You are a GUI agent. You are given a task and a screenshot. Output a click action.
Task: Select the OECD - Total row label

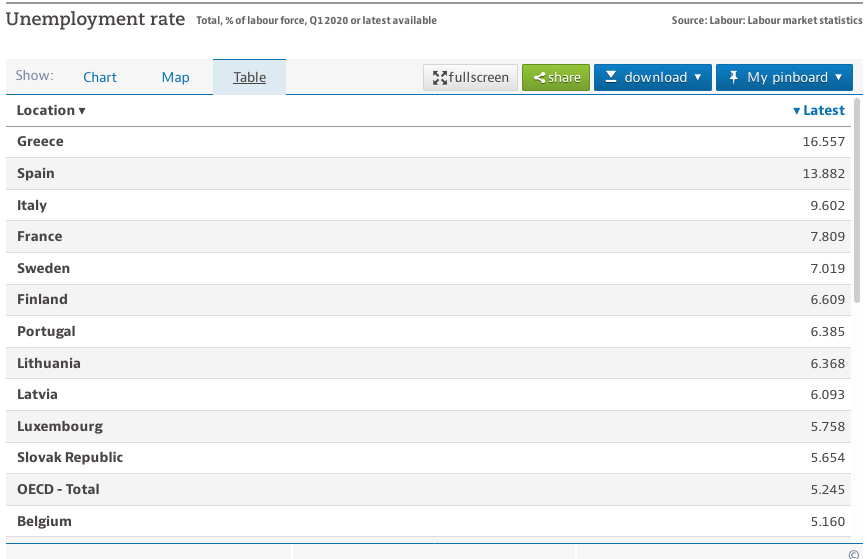click(x=58, y=489)
